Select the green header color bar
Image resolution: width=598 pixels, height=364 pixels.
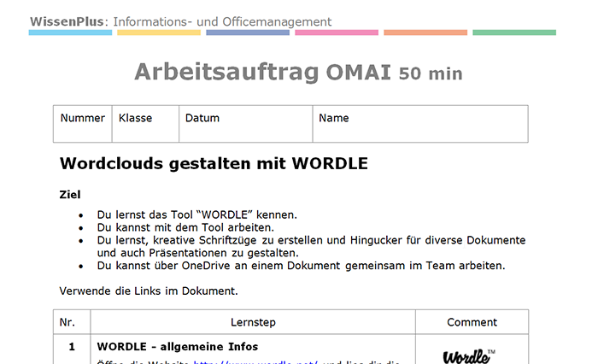(514, 32)
